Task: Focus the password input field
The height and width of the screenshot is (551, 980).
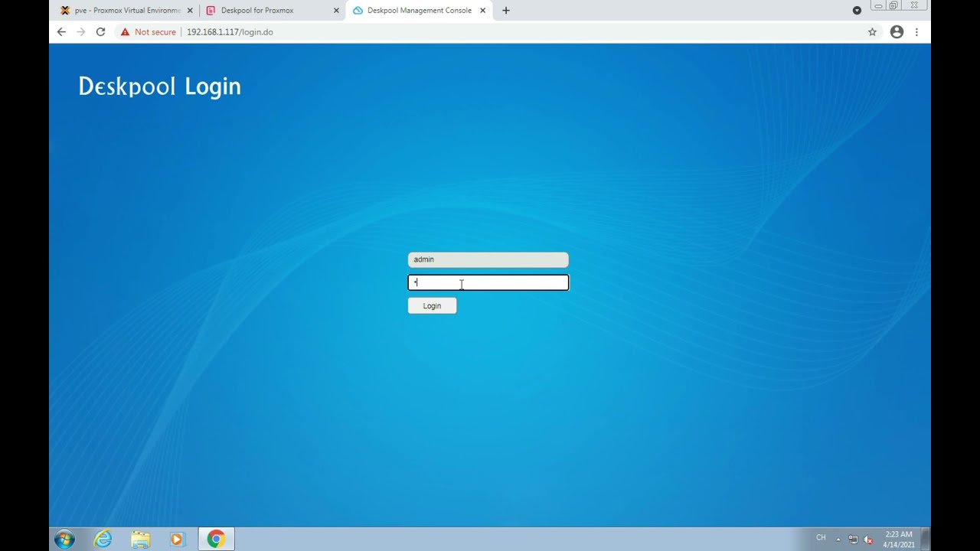Action: (488, 283)
